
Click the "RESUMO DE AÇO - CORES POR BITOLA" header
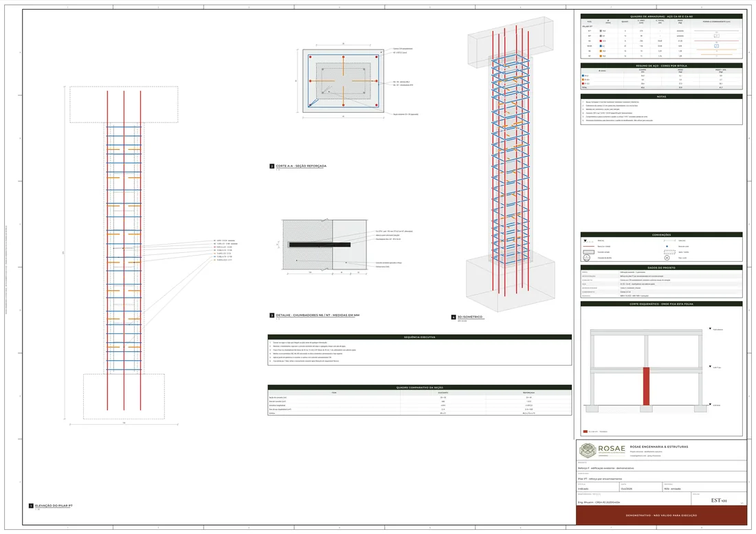coord(661,65)
